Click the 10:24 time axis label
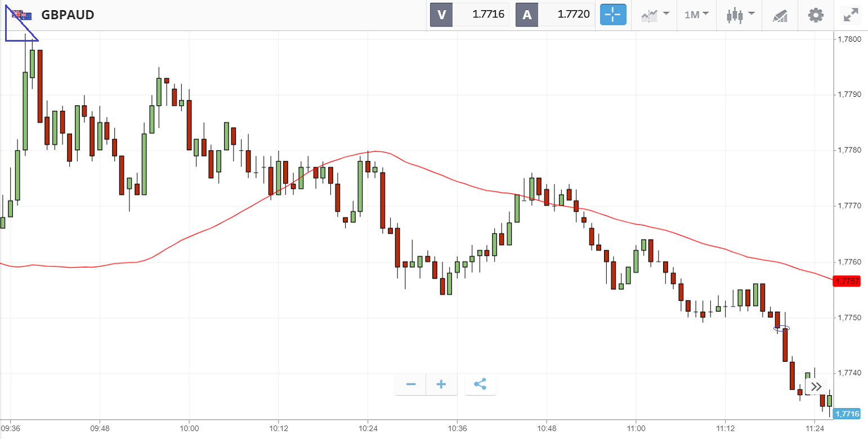Image resolution: width=868 pixels, height=439 pixels. pyautogui.click(x=368, y=429)
